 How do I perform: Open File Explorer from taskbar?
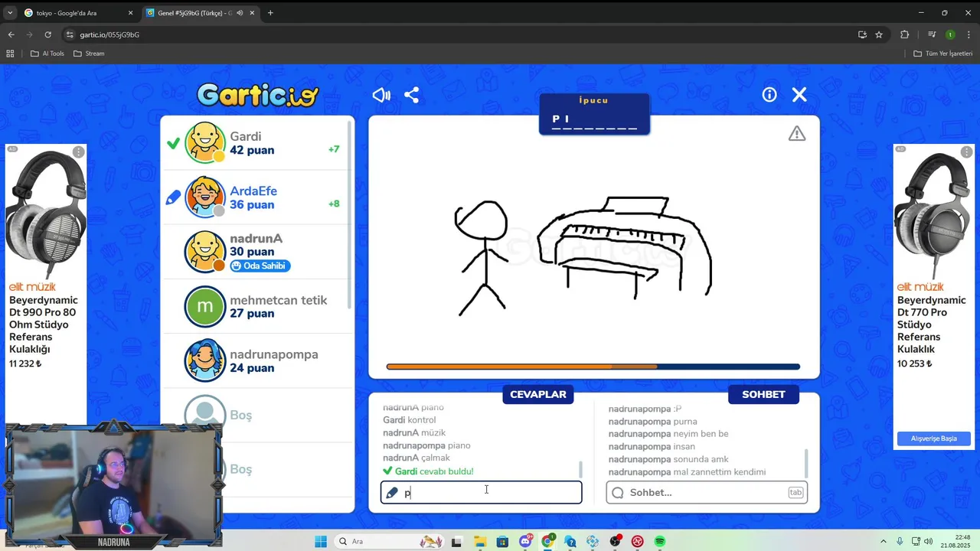(480, 542)
